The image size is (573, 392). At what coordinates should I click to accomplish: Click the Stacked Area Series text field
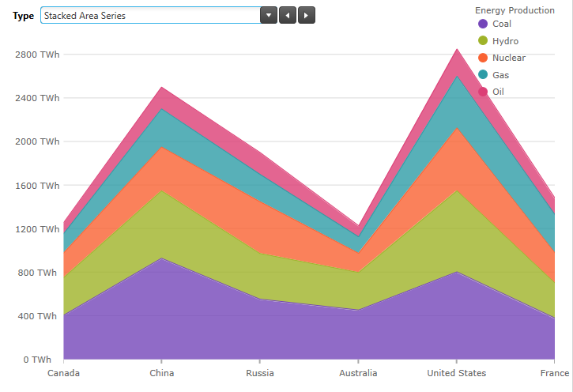tap(150, 15)
